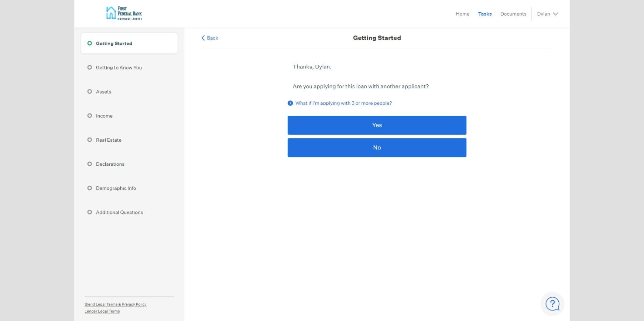Viewport: 644px width, 321px height.
Task: Open the Home navigation item
Action: point(462,14)
